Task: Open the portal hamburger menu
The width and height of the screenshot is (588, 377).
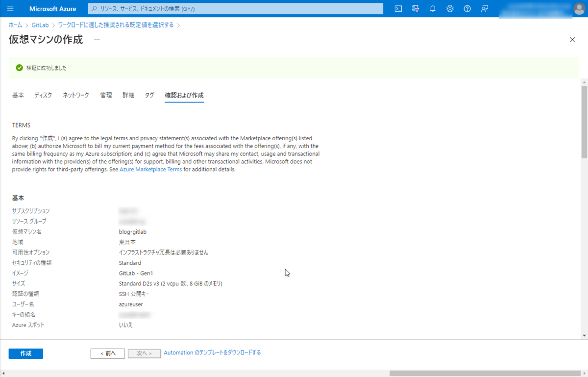Action: (10, 8)
